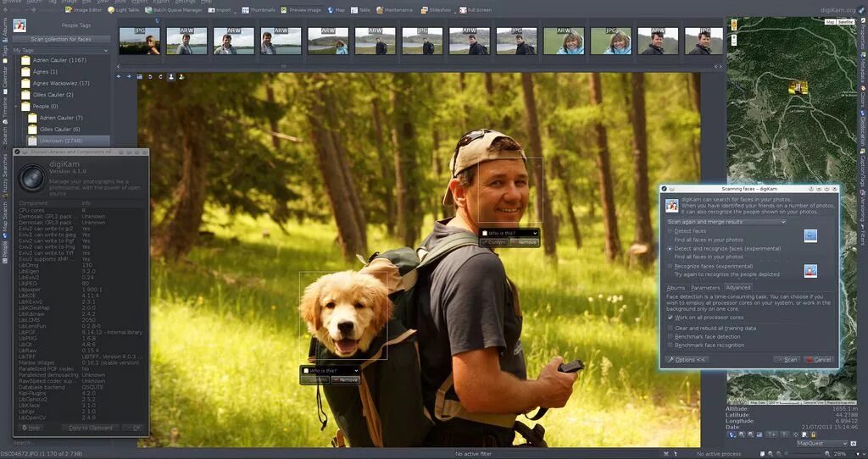Switch to Map view in toolbar
Screen dimensions: 868x459
point(336,10)
